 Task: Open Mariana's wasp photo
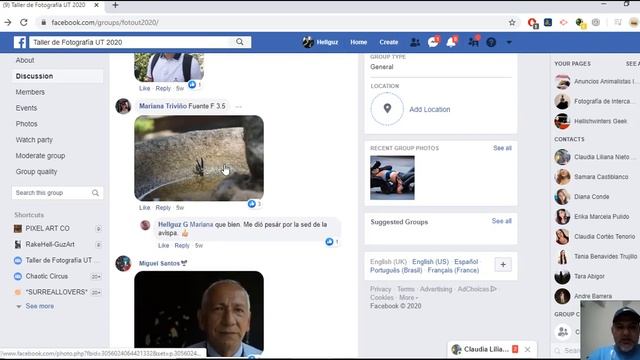[x=199, y=158]
